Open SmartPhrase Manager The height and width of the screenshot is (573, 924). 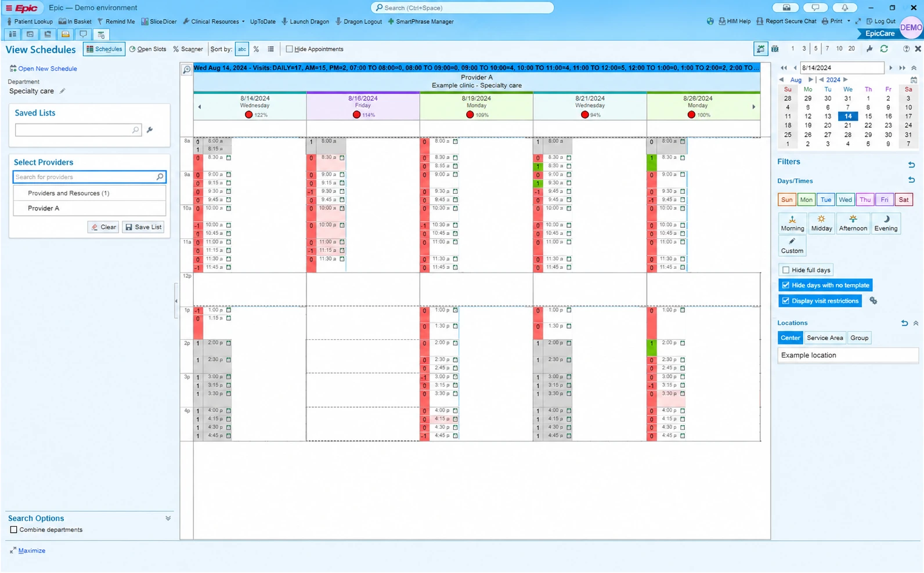click(x=421, y=21)
